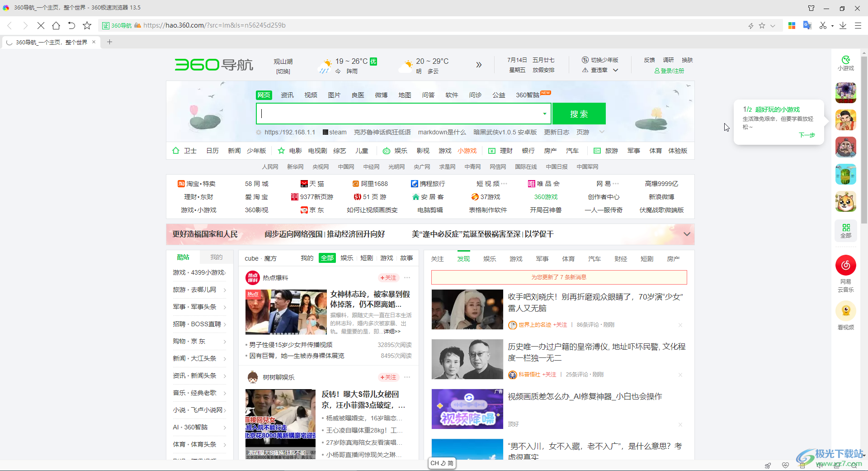Expand 查违章 dropdown arrow
The width and height of the screenshot is (868, 471).
(615, 70)
